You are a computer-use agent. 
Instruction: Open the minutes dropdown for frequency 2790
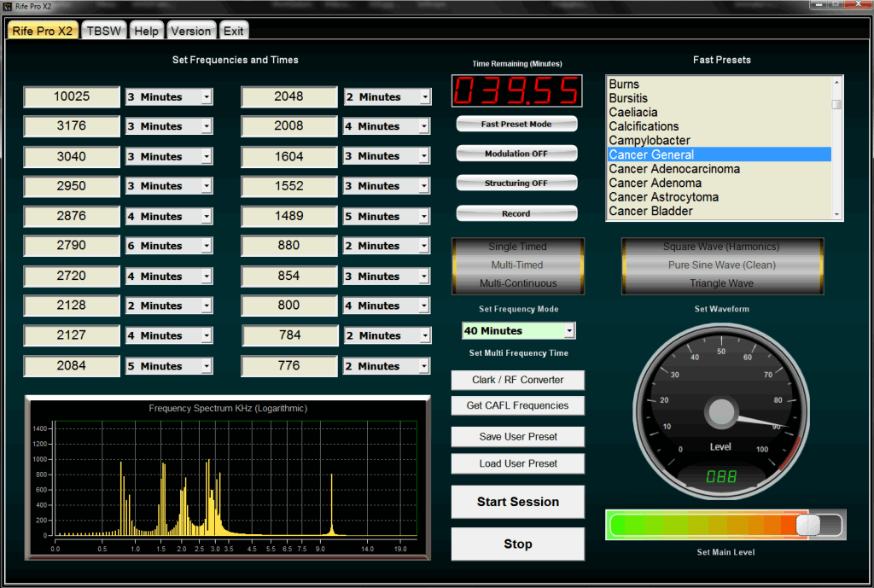click(207, 246)
